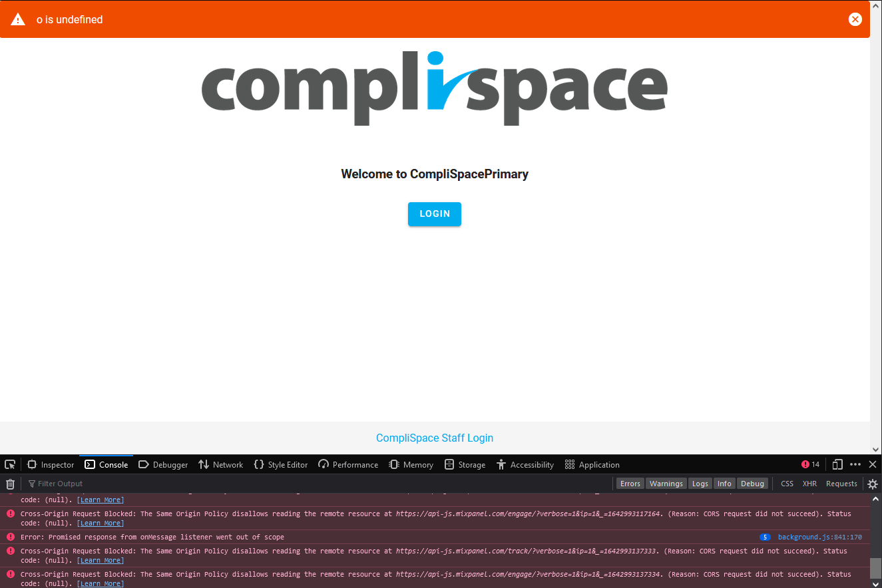The height and width of the screenshot is (588, 882).
Task: Click the blue LOGIN button
Action: [435, 214]
